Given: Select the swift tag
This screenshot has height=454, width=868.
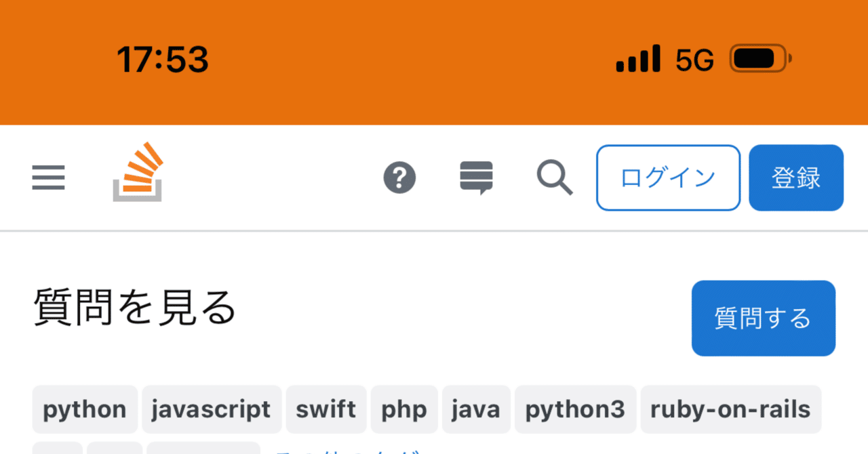Looking at the screenshot, I should (x=326, y=409).
